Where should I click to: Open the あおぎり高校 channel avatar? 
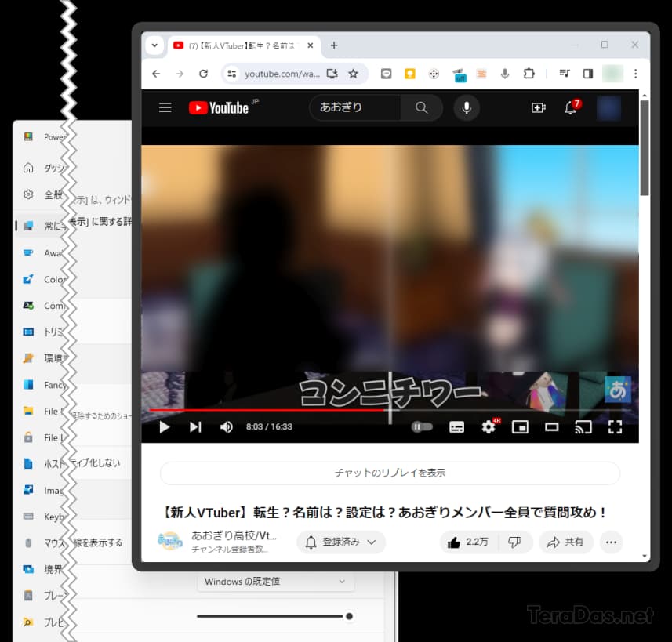point(170,542)
